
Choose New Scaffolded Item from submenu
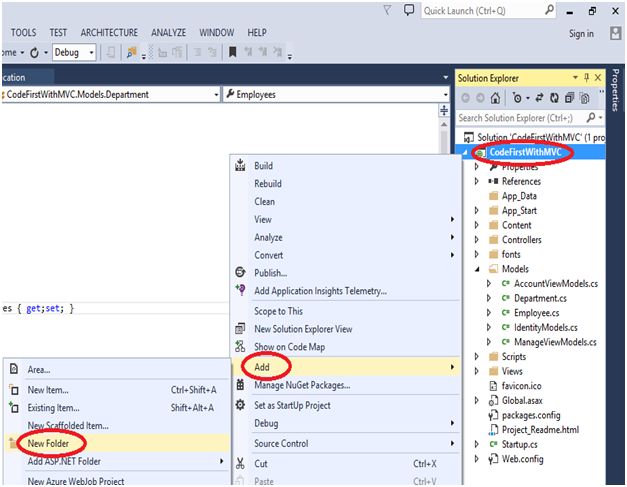coord(116,425)
